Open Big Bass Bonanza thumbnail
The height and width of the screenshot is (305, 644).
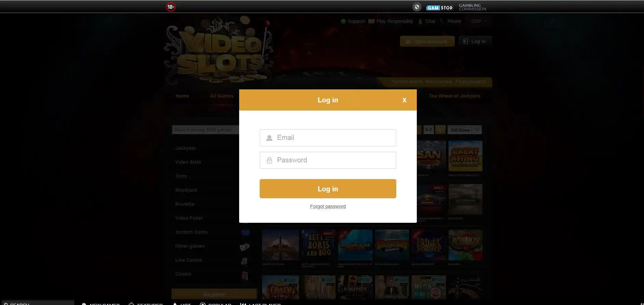click(x=392, y=245)
